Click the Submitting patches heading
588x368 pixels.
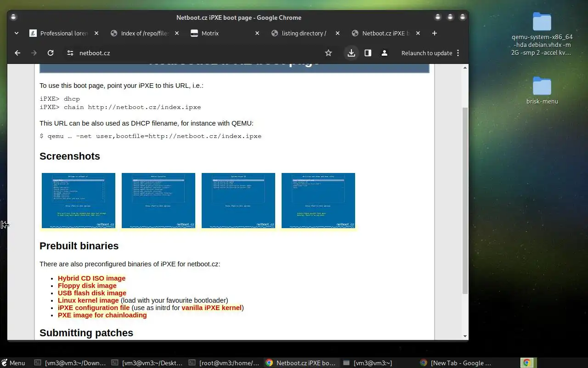[86, 333]
